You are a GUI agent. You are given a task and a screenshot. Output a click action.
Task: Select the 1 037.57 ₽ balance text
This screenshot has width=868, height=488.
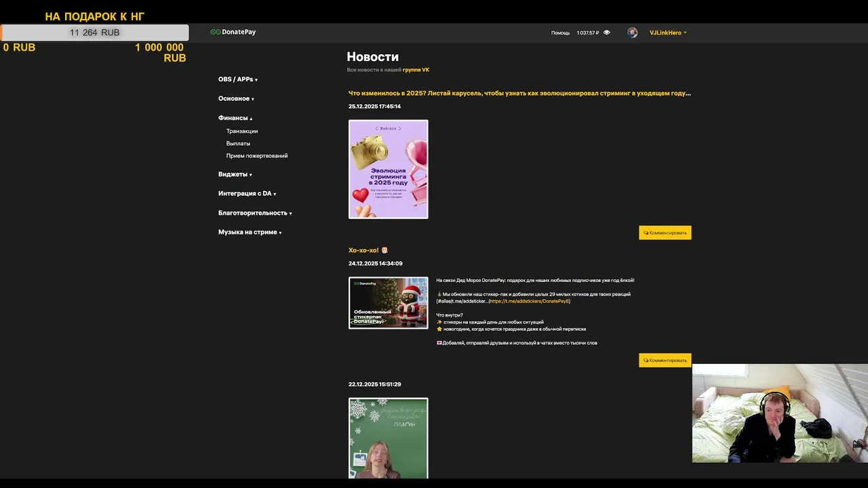(x=588, y=33)
